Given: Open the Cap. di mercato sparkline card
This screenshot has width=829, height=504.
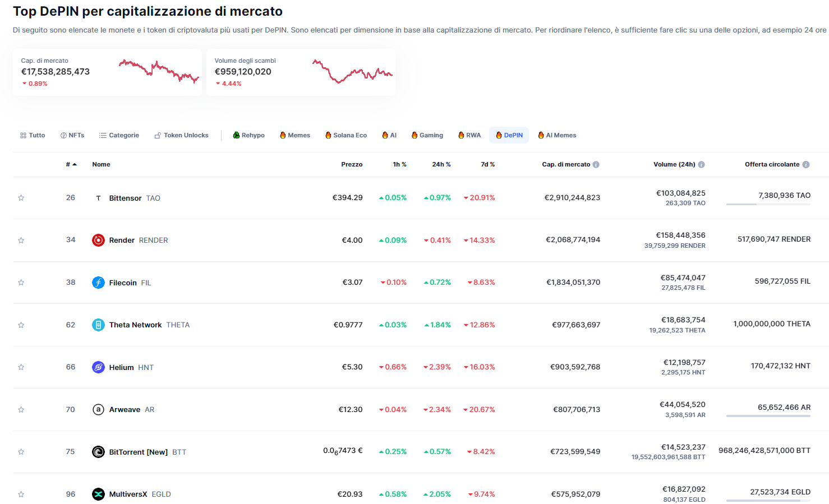Looking at the screenshot, I should (x=107, y=72).
